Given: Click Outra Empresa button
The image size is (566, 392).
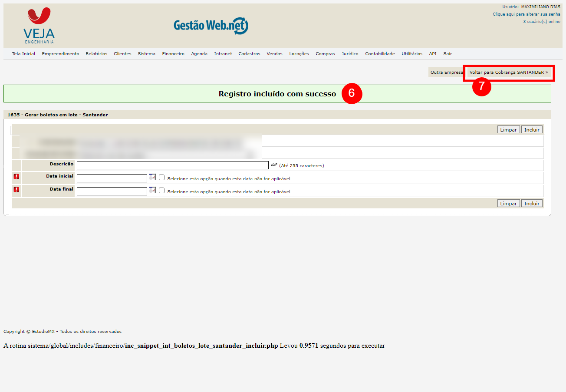Looking at the screenshot, I should (446, 72).
